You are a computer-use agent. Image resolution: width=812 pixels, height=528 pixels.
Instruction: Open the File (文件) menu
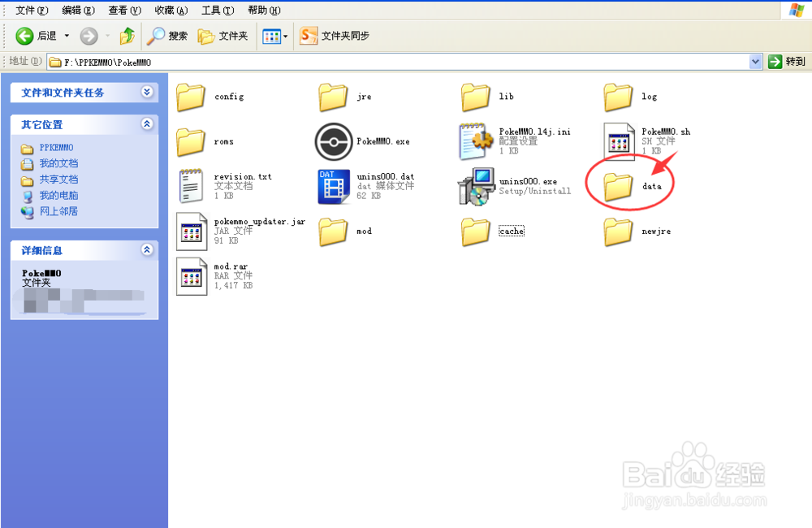tap(32, 11)
